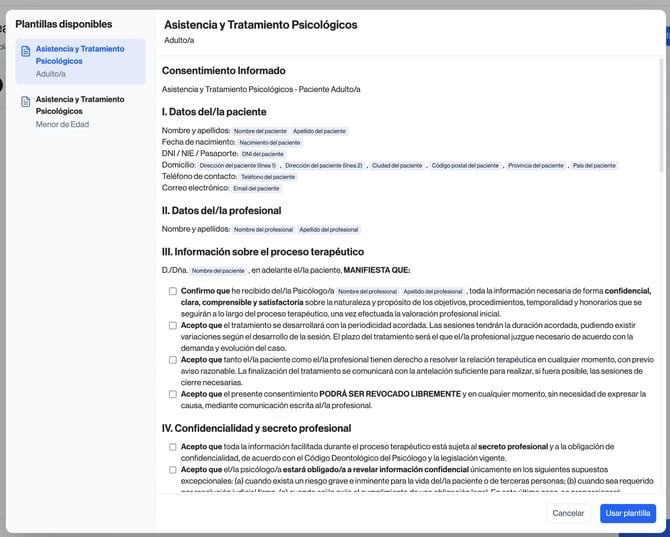The width and height of the screenshot is (670, 537).
Task: Check the 'tratamiento se desarrollará' checkbox
Action: (173, 326)
